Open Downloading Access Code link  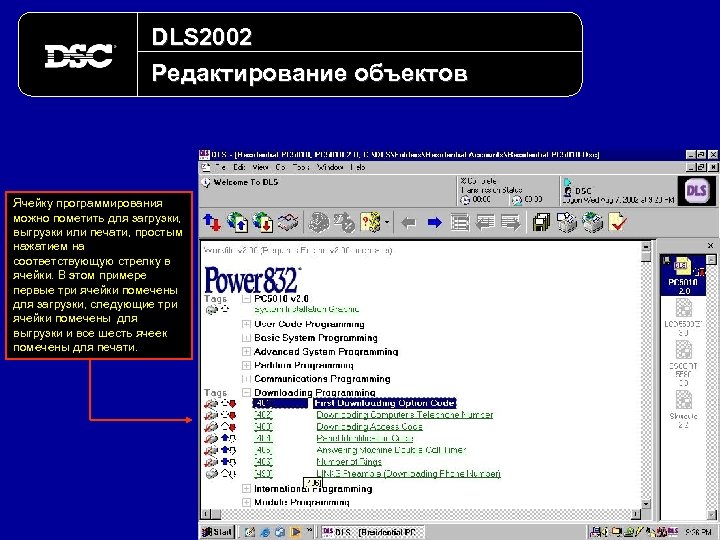[x=369, y=427]
